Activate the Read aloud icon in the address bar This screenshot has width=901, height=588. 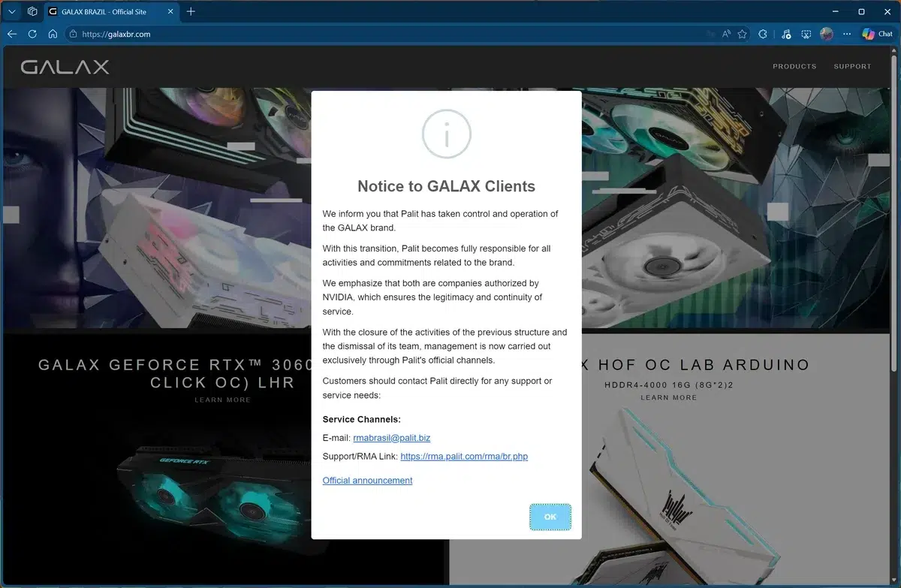726,34
